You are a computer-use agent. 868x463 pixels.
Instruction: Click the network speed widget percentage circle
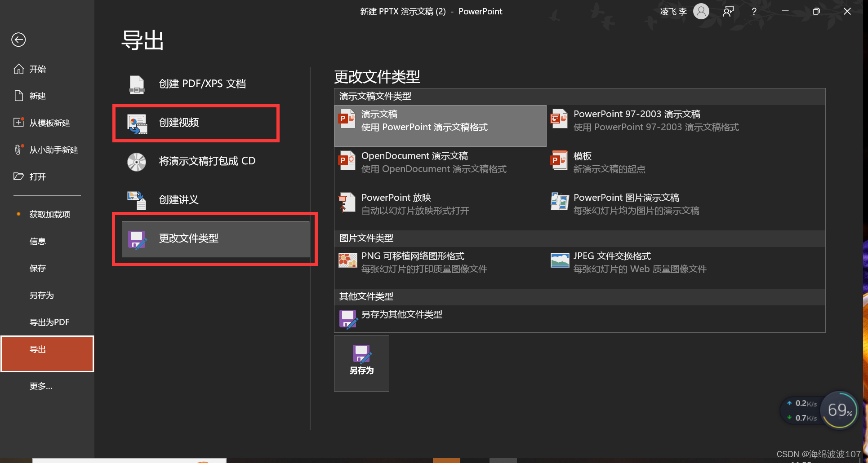coord(839,410)
